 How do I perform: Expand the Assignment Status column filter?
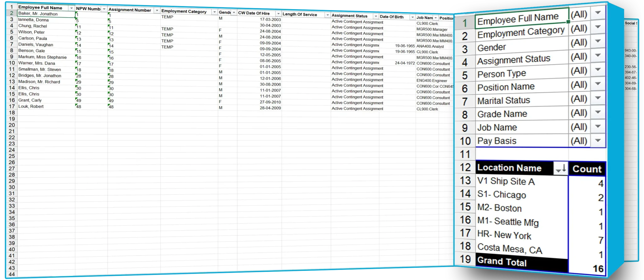(376, 16)
